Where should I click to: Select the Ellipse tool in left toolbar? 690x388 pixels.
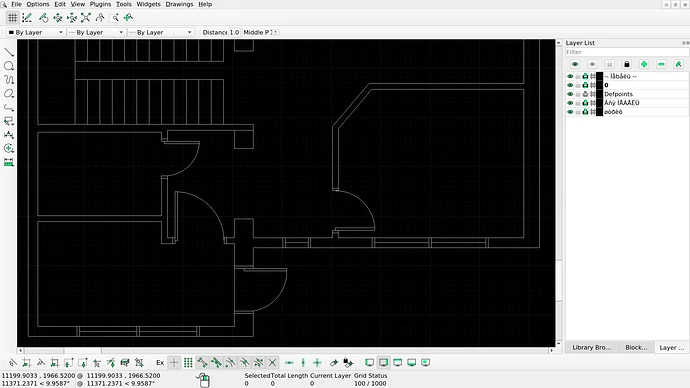pyautogui.click(x=9, y=94)
